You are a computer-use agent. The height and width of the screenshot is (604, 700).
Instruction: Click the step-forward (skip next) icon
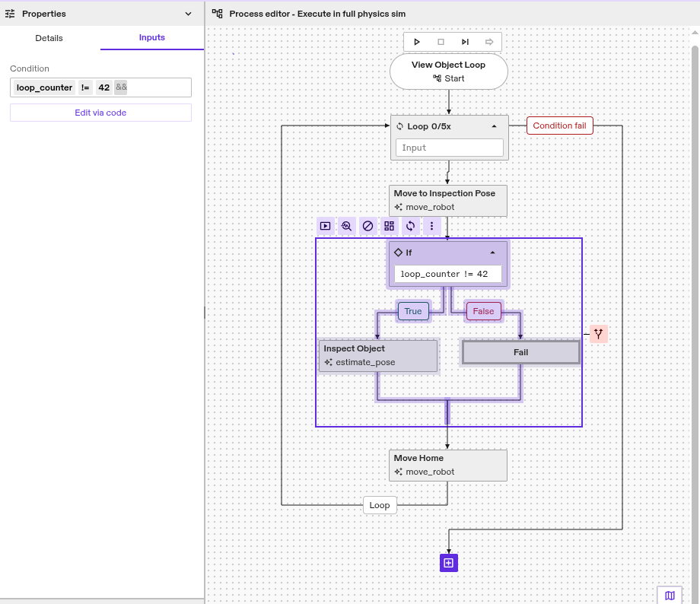[465, 42]
